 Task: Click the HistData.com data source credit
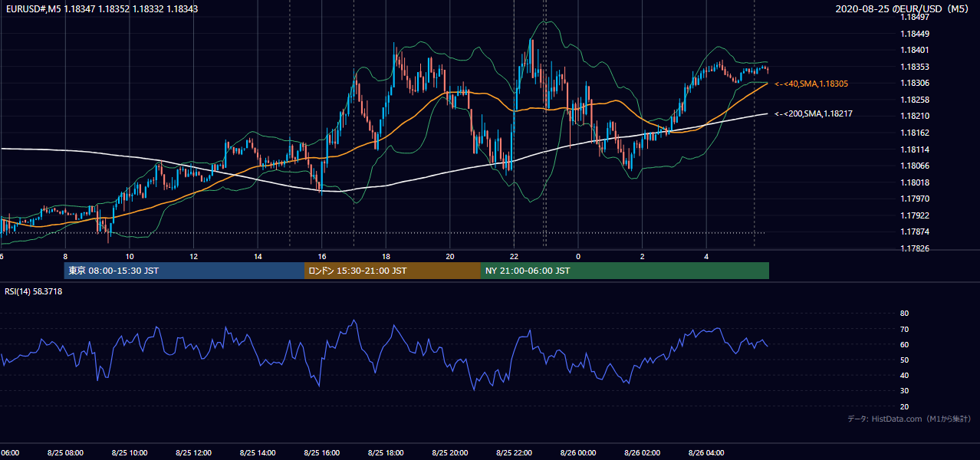click(909, 419)
